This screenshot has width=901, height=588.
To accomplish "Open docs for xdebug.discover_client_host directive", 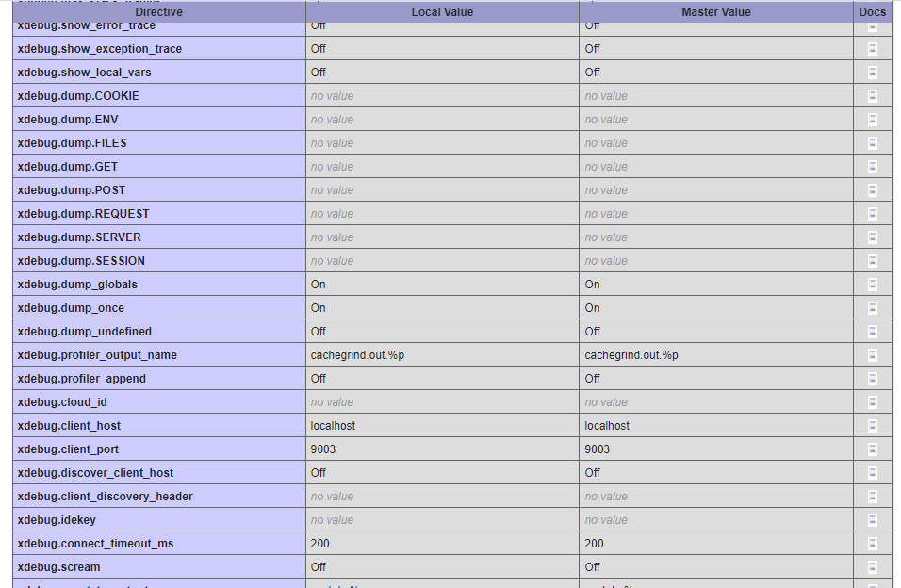I will coord(872,472).
